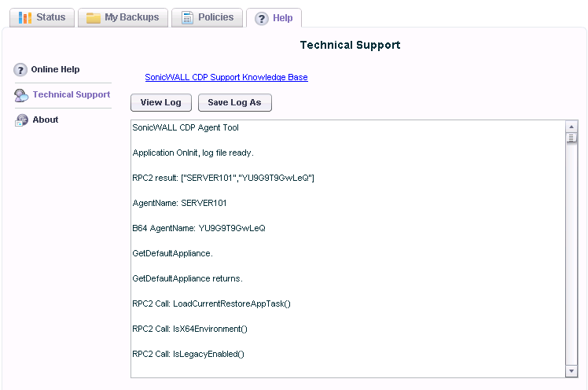Screen dimensions: 588x390
Task: Click the 'RPC2 result' log line
Action: coord(223,178)
